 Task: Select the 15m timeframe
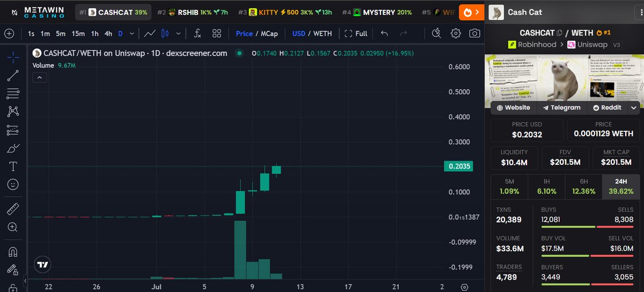(x=78, y=33)
